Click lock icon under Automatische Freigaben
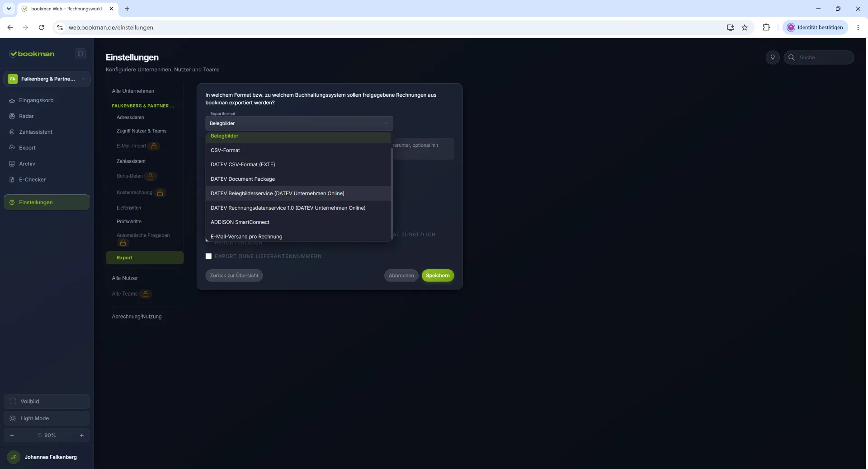868x469 pixels. pos(123,243)
